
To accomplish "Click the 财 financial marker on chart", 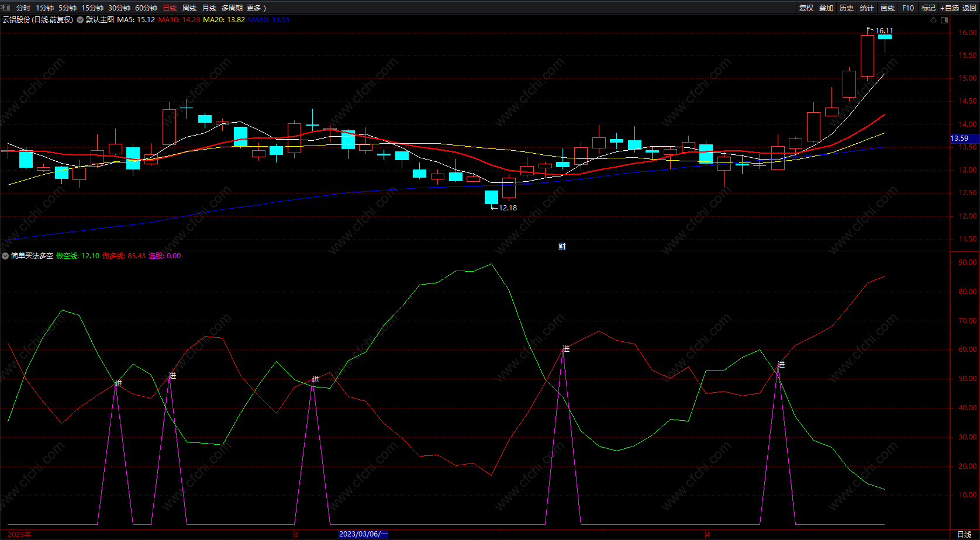I will pos(562,247).
